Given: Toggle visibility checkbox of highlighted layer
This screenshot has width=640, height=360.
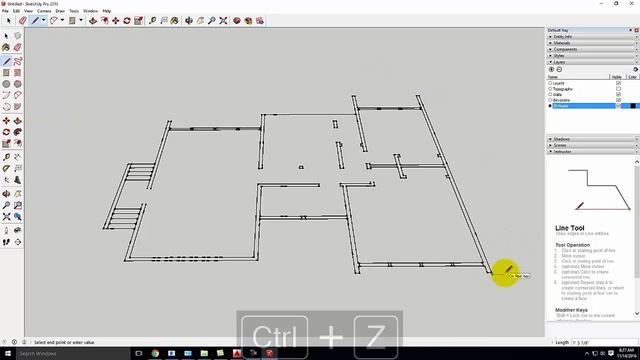Looking at the screenshot, I should pyautogui.click(x=618, y=106).
